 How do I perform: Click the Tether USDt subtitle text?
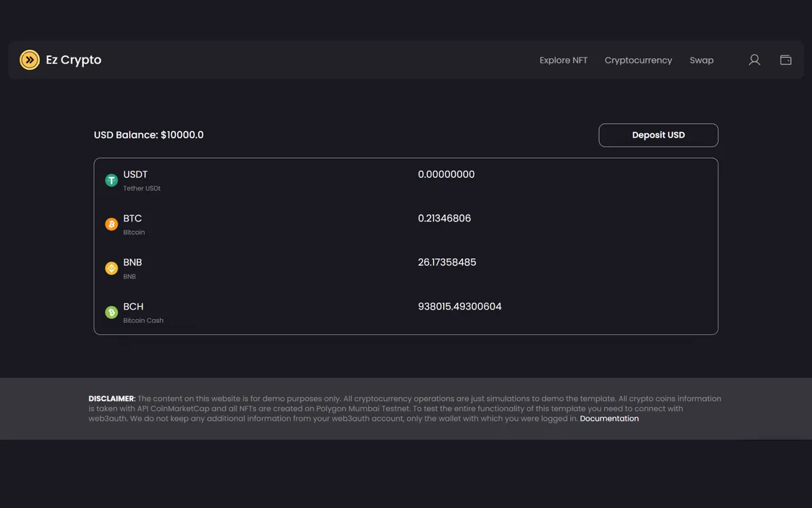142,188
